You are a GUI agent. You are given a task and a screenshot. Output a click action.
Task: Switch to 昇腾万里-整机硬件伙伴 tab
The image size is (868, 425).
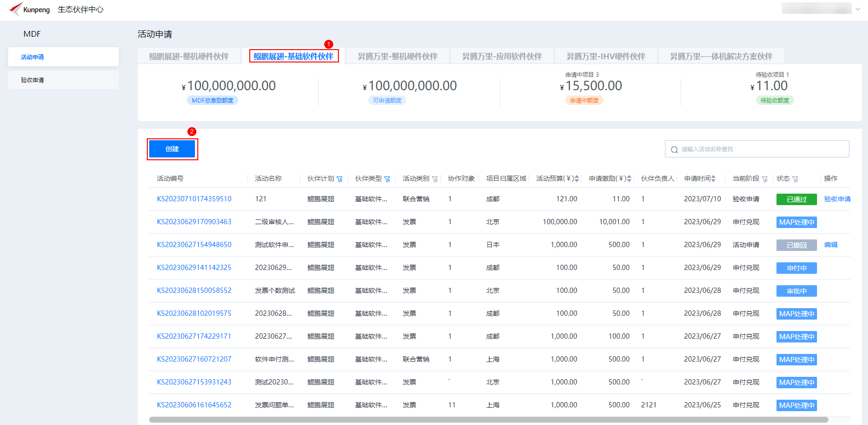pos(398,56)
